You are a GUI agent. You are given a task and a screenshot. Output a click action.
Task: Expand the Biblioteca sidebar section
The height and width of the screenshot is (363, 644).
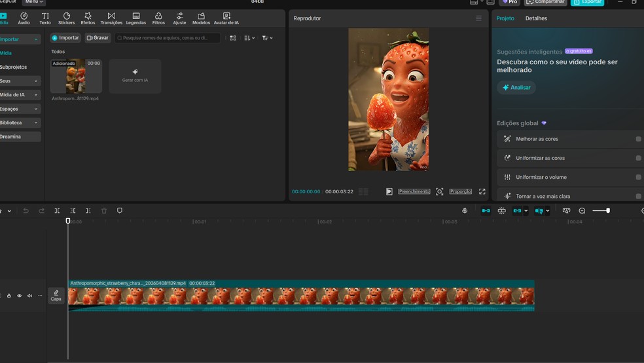pyautogui.click(x=20, y=123)
